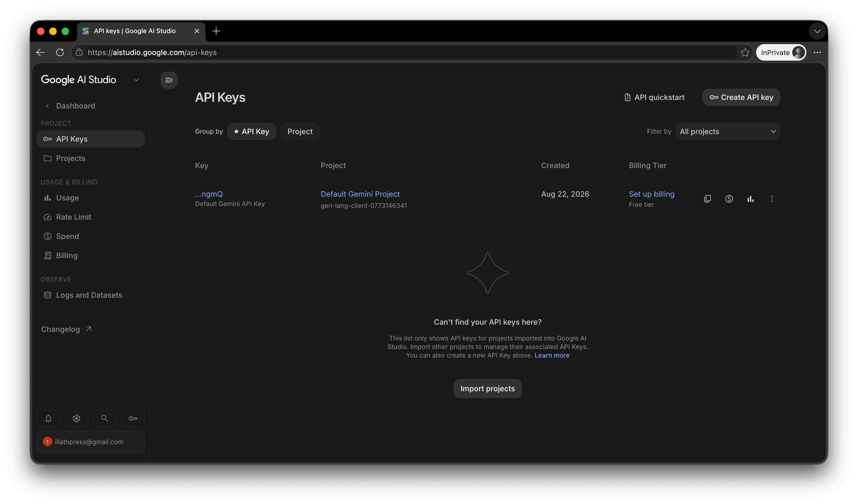Open Default Gemini Project link
858x504 pixels.
(x=360, y=194)
